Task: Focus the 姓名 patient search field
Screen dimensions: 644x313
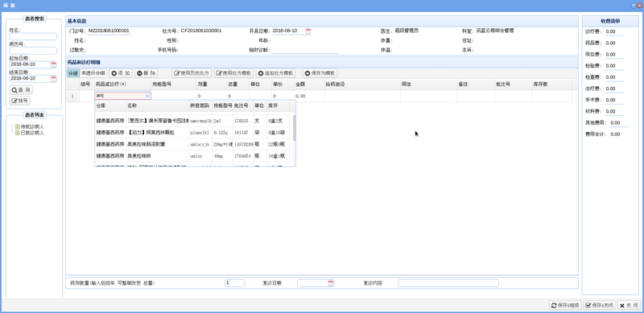Action: tap(33, 36)
